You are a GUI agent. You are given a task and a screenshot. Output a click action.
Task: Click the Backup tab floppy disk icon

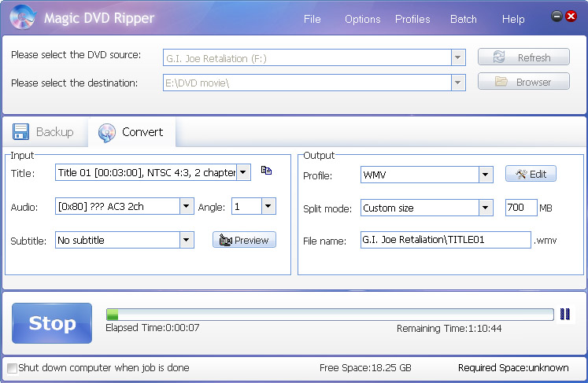[x=20, y=132]
